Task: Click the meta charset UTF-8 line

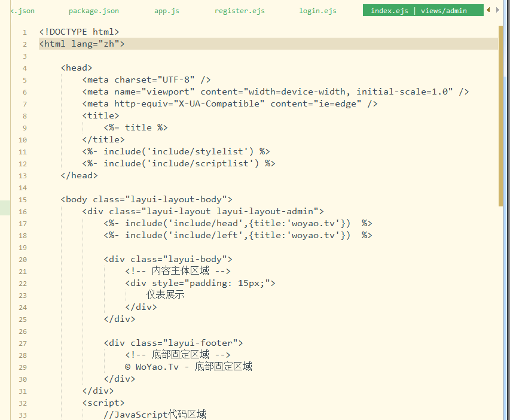Action: (x=146, y=80)
